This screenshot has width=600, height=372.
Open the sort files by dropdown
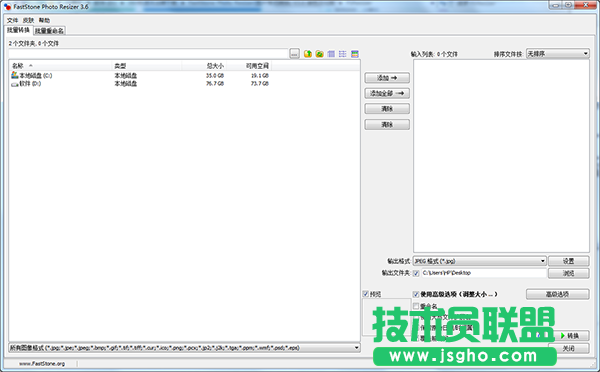tap(558, 54)
